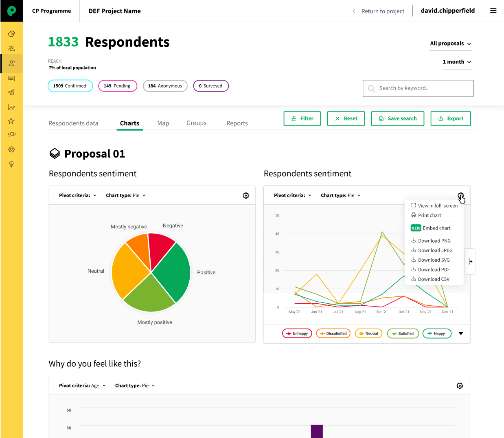
Task: Click the lightbulb icon in sidebar
Action: point(11,164)
